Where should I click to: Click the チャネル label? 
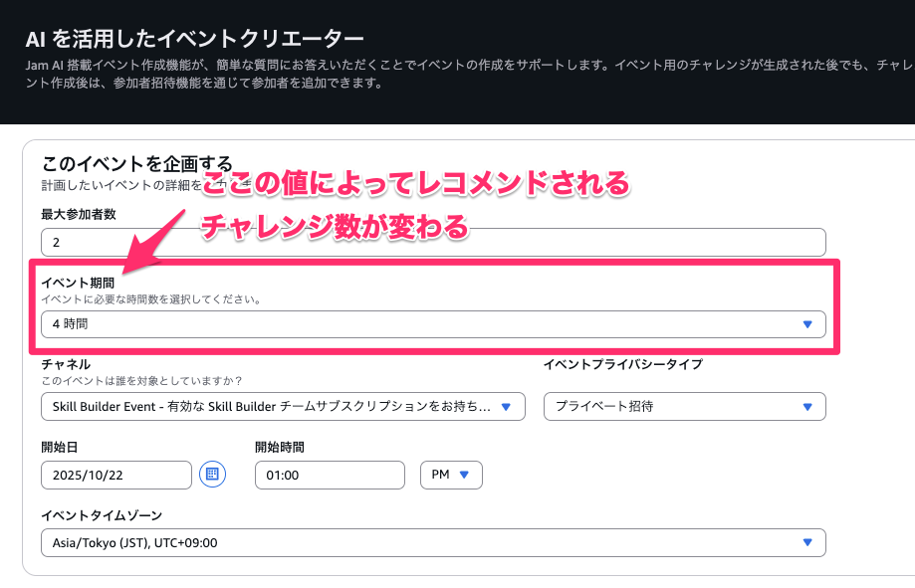(66, 364)
